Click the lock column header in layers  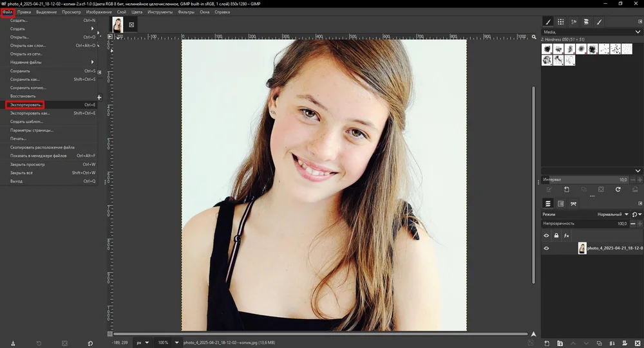point(556,235)
